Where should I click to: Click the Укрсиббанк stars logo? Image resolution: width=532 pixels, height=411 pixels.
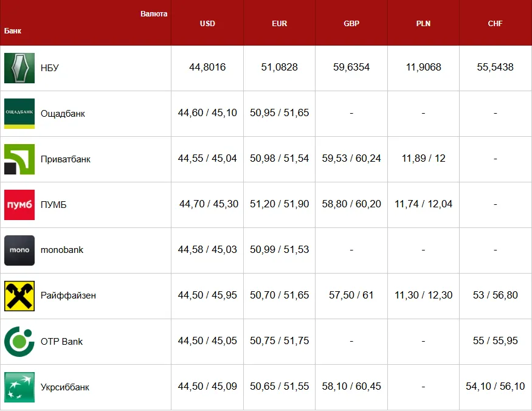click(19, 387)
